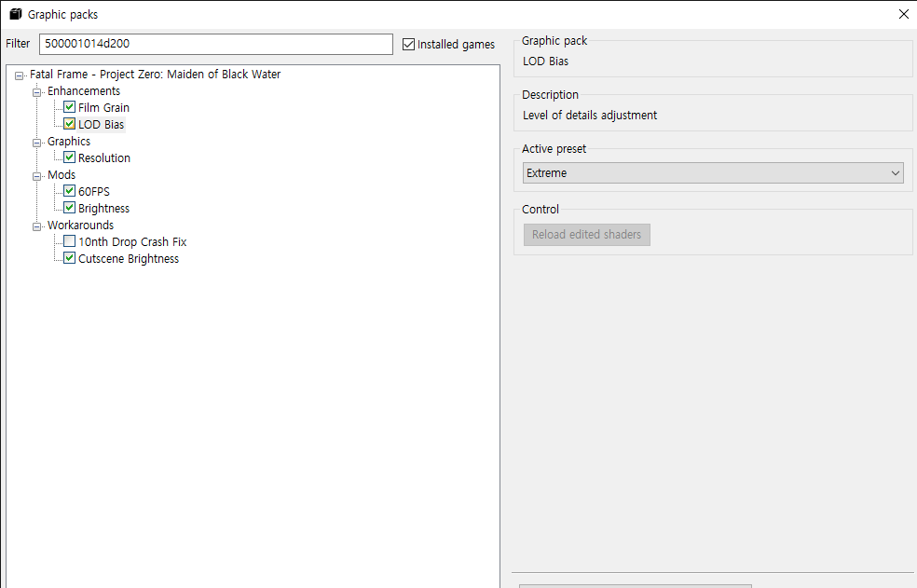Screen dimensions: 917x588
Task: Click the 'Level of details adjustment' description text
Action: click(x=590, y=116)
